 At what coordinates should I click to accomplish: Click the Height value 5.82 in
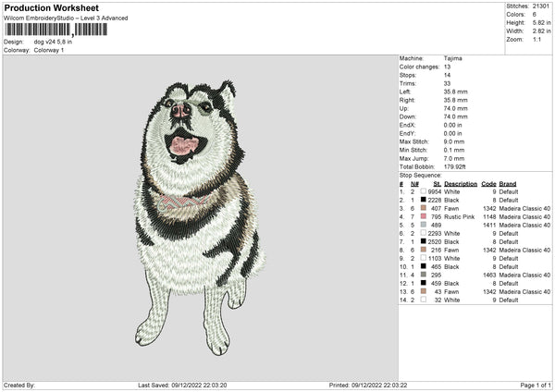tap(541, 22)
